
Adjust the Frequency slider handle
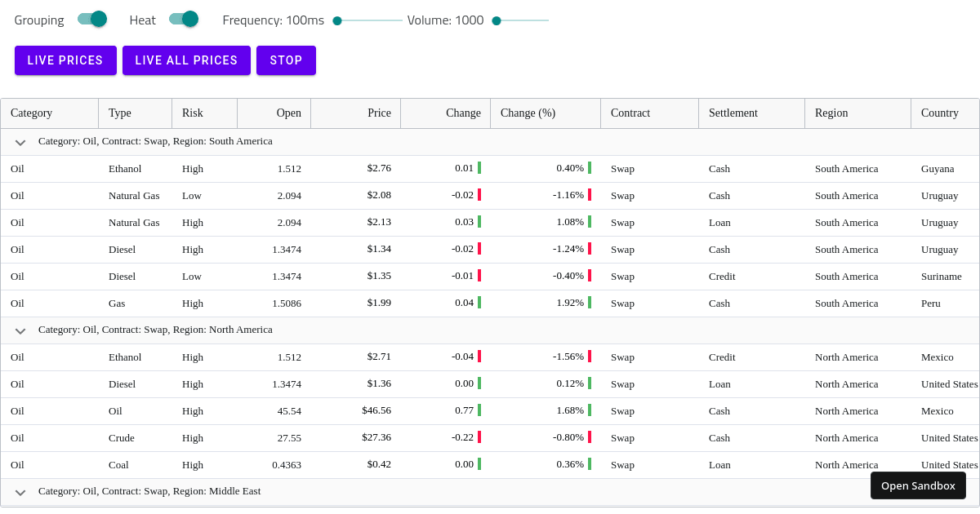[337, 20]
